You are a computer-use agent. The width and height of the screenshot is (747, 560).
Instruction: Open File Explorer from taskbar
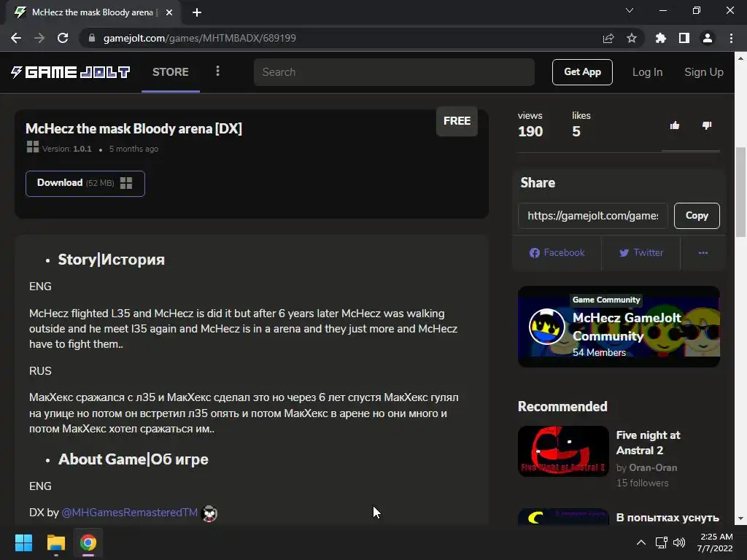[x=55, y=542]
